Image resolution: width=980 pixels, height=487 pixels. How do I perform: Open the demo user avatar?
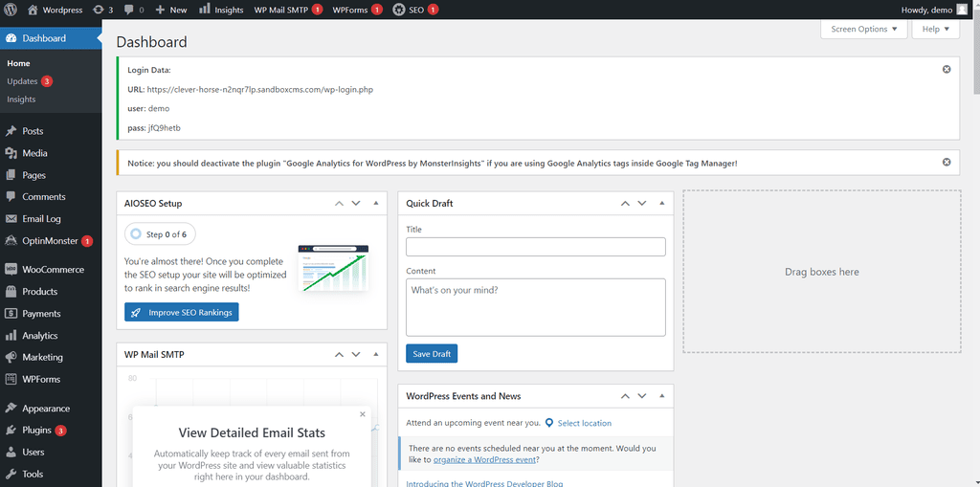[x=962, y=10]
